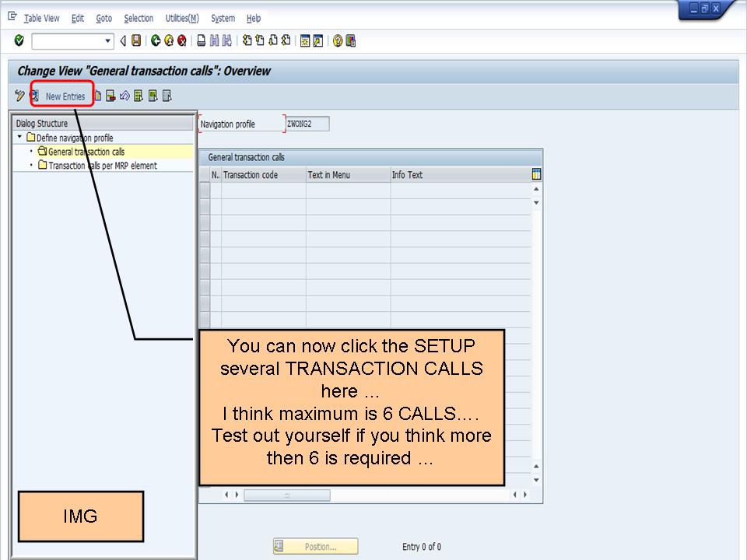Click the Undo icon in the application toolbar
Screen dimensions: 747x560
(124, 95)
